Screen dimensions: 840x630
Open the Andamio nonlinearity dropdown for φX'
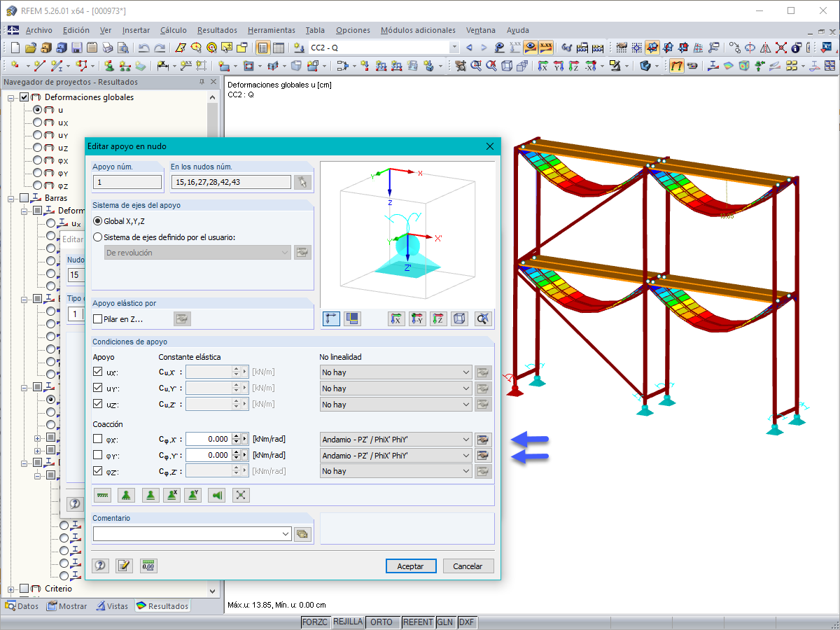(x=396, y=440)
